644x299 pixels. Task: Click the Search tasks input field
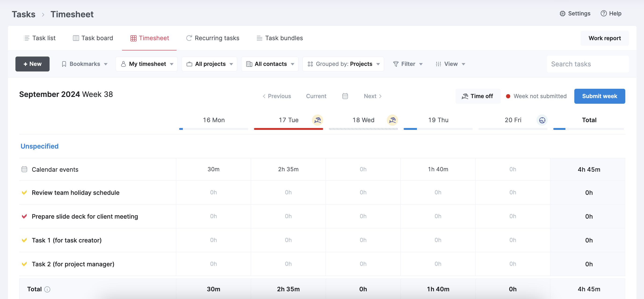click(587, 64)
